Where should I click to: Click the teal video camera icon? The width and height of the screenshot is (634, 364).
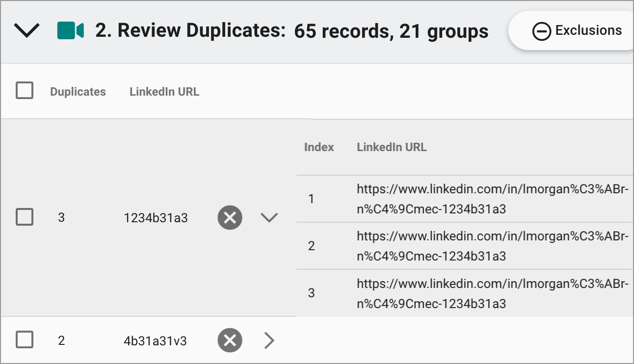point(71,30)
